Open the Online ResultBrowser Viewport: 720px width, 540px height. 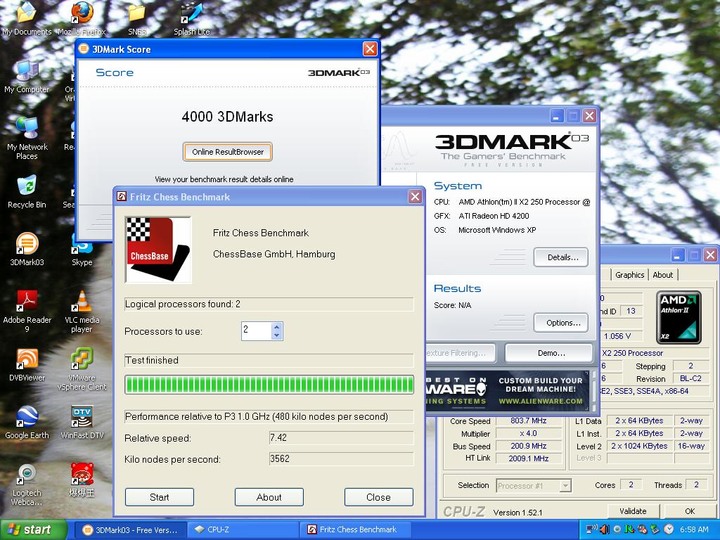(x=228, y=152)
